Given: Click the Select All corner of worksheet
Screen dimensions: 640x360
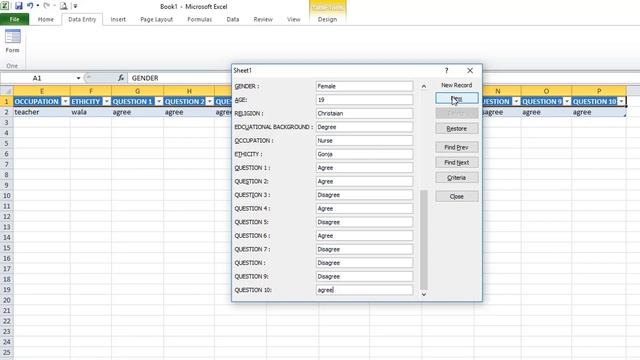Looking at the screenshot, I should pos(7,91).
